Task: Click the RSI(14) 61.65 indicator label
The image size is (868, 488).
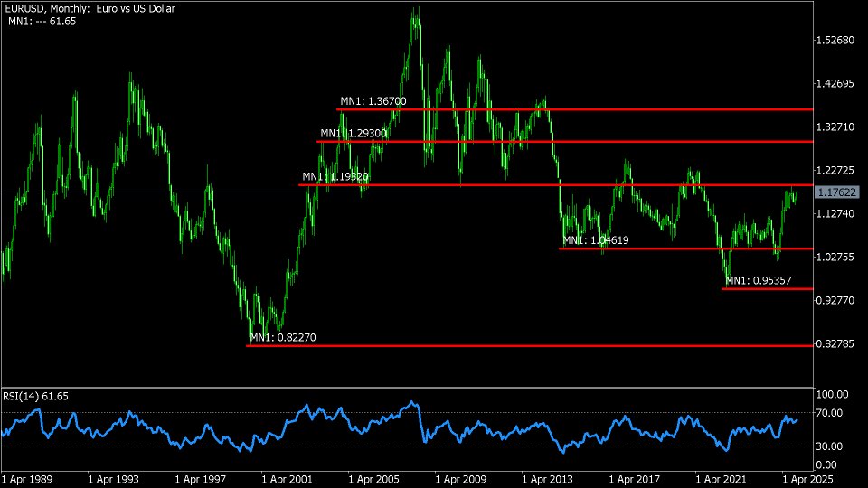Action: point(35,396)
